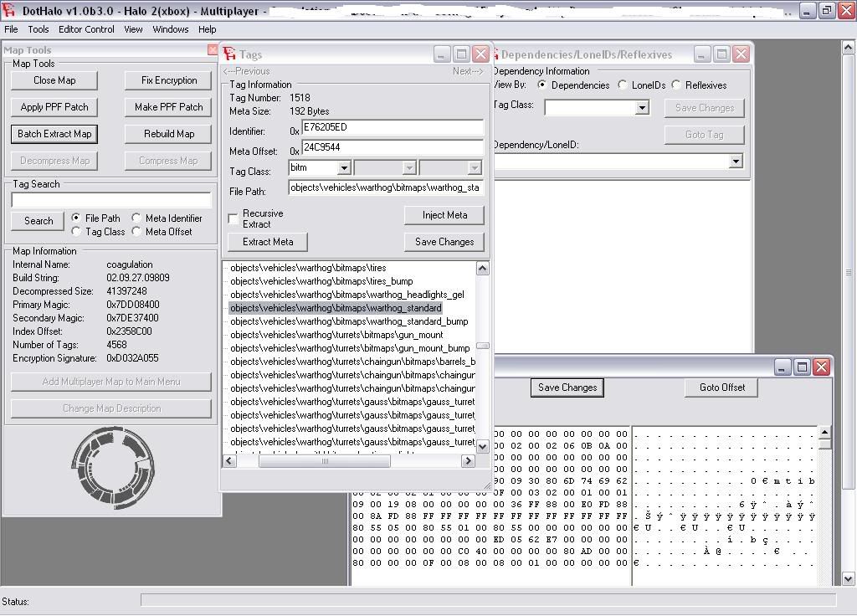The height and width of the screenshot is (616, 857).
Task: Close the Tags window
Action: pos(481,54)
